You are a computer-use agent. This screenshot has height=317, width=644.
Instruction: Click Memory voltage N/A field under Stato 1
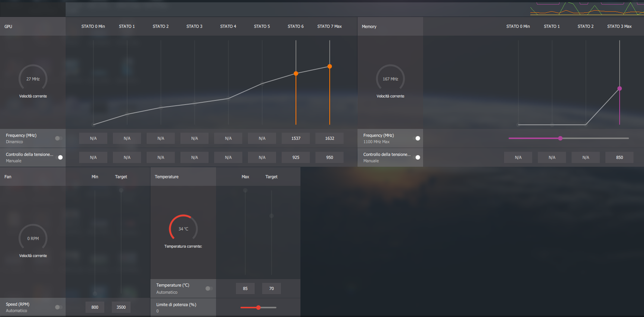(552, 157)
